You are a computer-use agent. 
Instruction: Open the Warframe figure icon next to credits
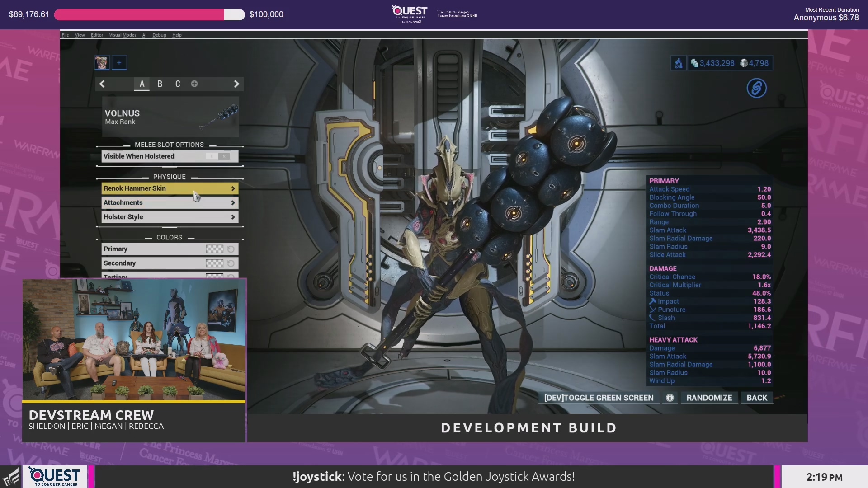coord(678,63)
